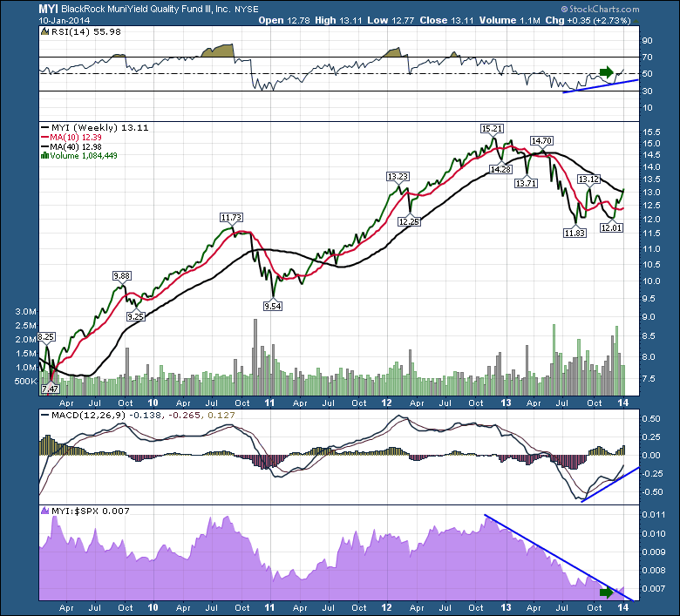
Task: Click the 13.23 price label
Action: tap(398, 176)
